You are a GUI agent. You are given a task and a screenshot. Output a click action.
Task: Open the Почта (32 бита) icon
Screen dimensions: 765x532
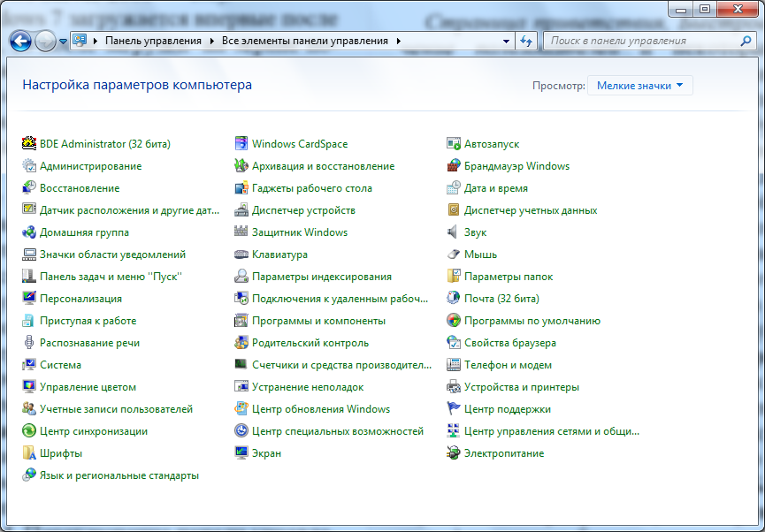coord(454,299)
